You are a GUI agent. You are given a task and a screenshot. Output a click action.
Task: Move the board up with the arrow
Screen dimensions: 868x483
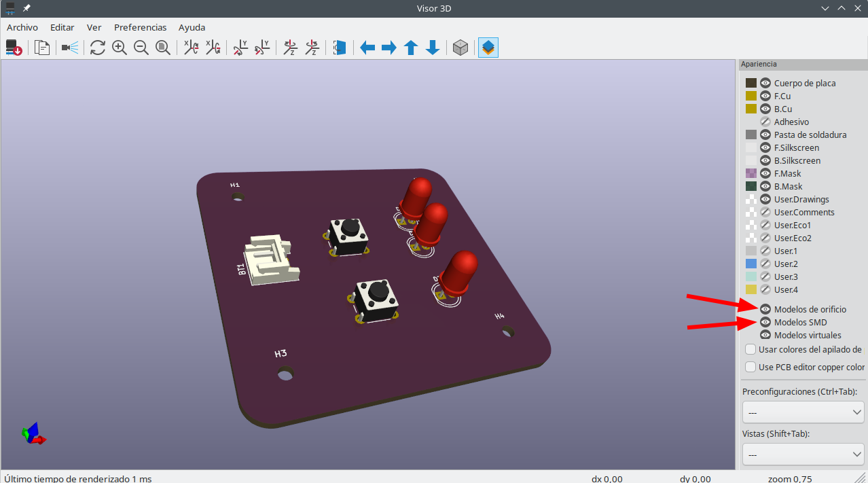[x=411, y=48]
